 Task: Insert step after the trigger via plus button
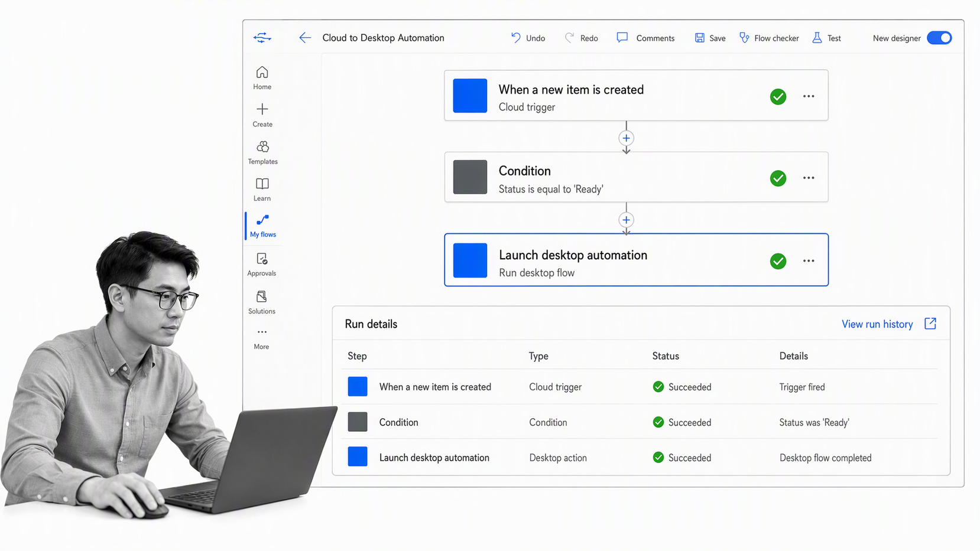(x=626, y=138)
